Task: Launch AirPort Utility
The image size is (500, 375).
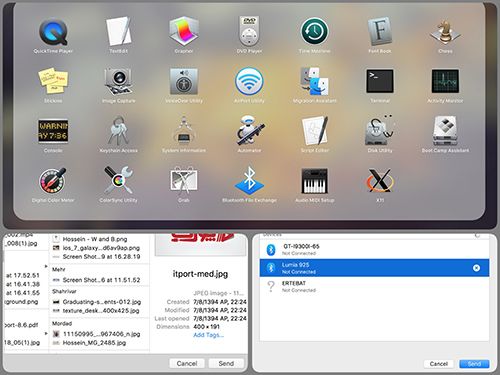Action: coord(249,81)
